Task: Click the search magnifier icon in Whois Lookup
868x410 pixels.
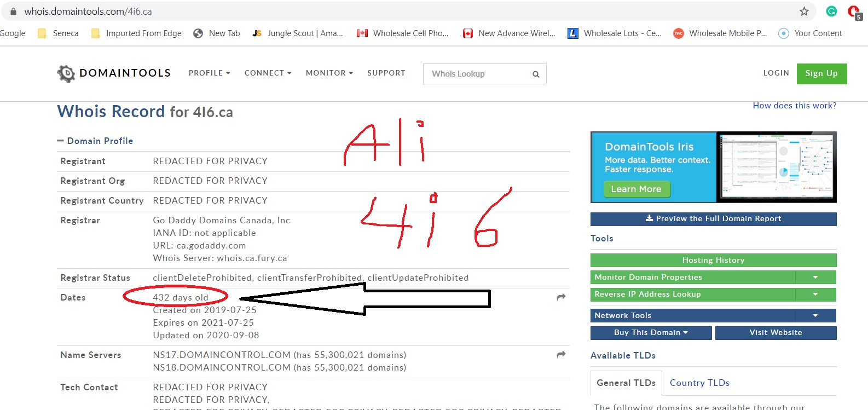Action: coord(536,74)
